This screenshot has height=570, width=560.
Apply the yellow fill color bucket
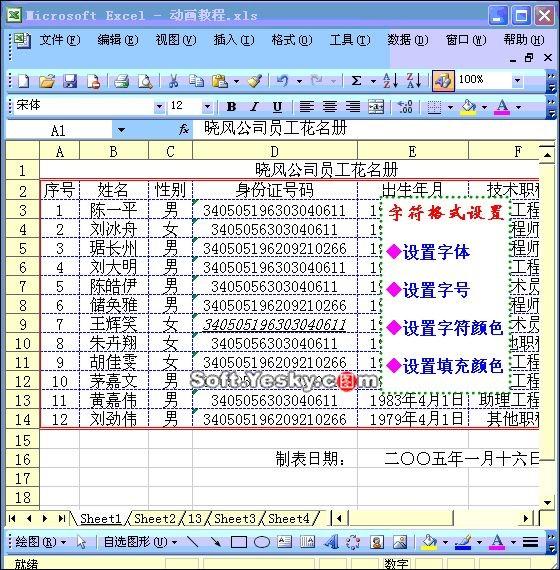(468, 107)
